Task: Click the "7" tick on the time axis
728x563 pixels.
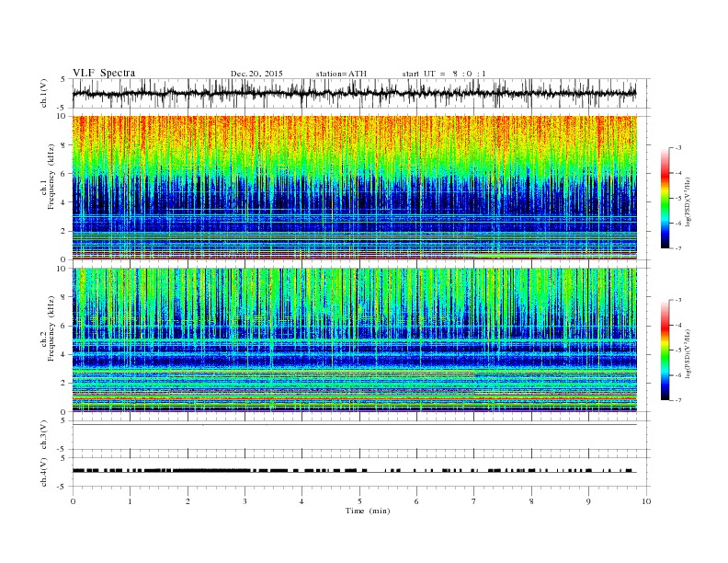Action: tap(474, 501)
